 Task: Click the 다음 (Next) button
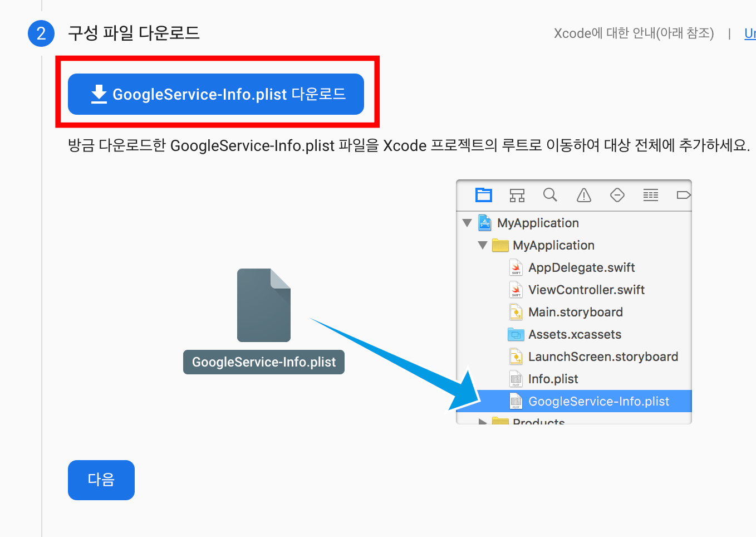(x=101, y=480)
